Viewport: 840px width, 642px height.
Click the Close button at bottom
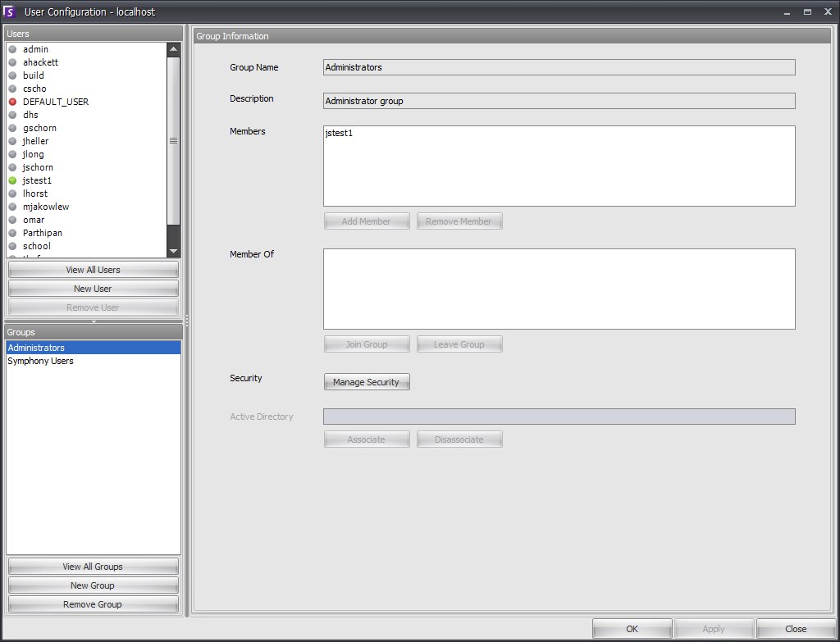[x=796, y=629]
